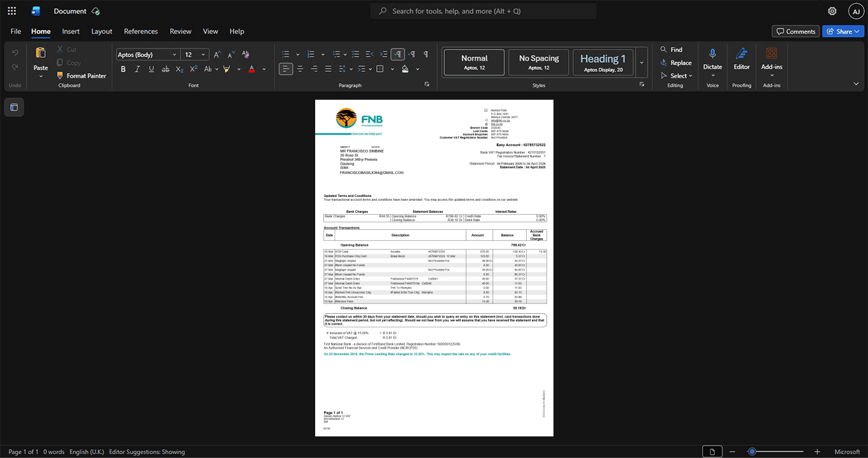Click the Comments button
The image size is (868, 458).
point(796,31)
